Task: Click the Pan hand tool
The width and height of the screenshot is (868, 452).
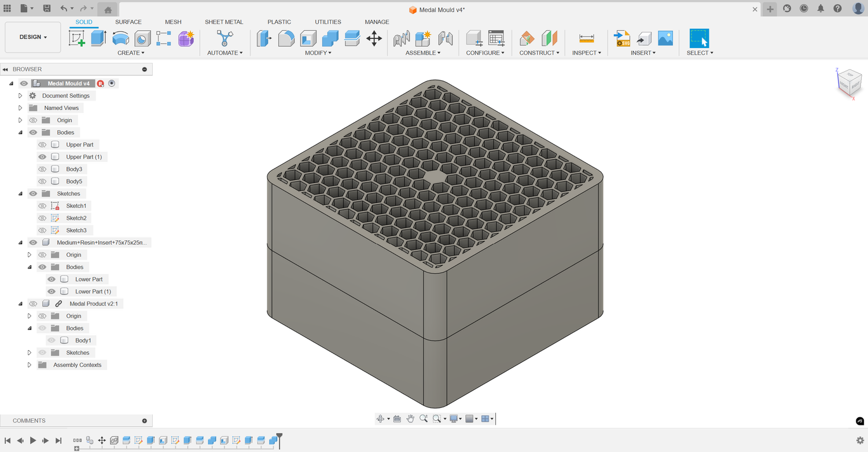Action: point(410,418)
